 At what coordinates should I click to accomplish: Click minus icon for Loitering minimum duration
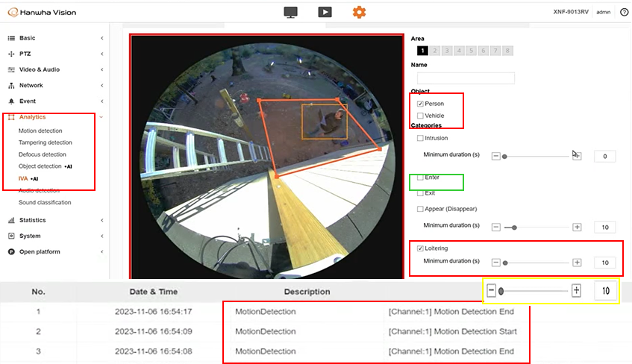495,263
